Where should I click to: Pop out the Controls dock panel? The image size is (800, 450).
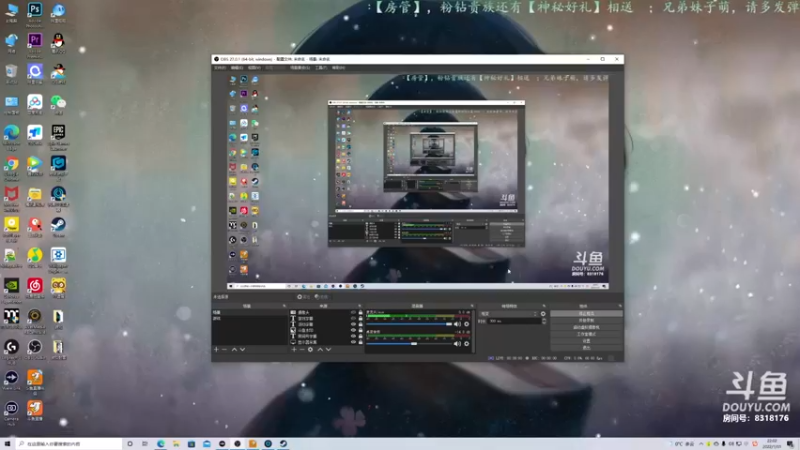[x=620, y=306]
